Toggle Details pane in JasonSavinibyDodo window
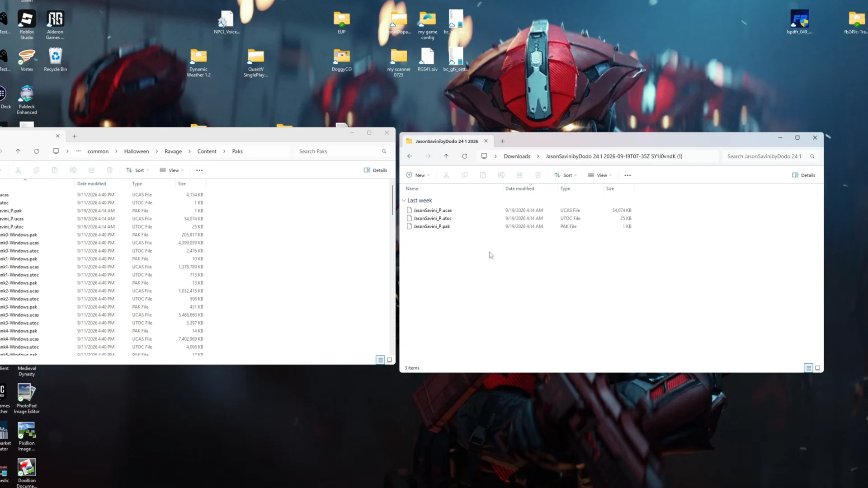Viewport: 868px width, 488px height. (x=803, y=175)
